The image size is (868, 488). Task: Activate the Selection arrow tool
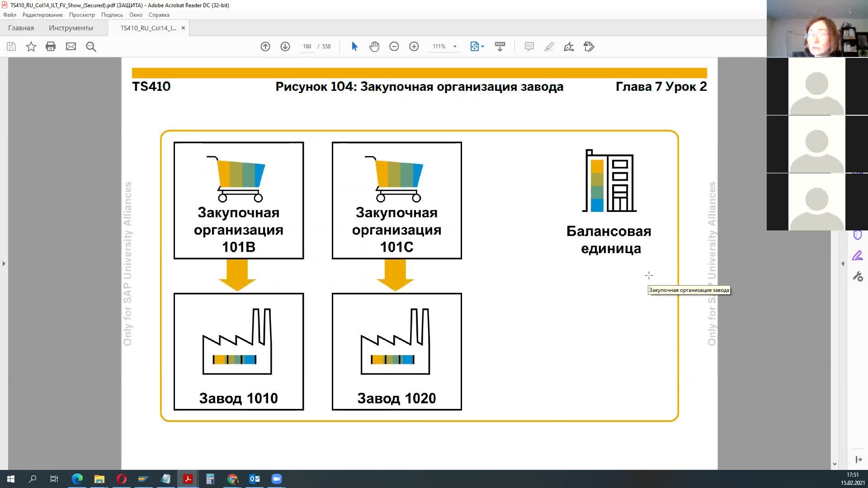click(354, 47)
